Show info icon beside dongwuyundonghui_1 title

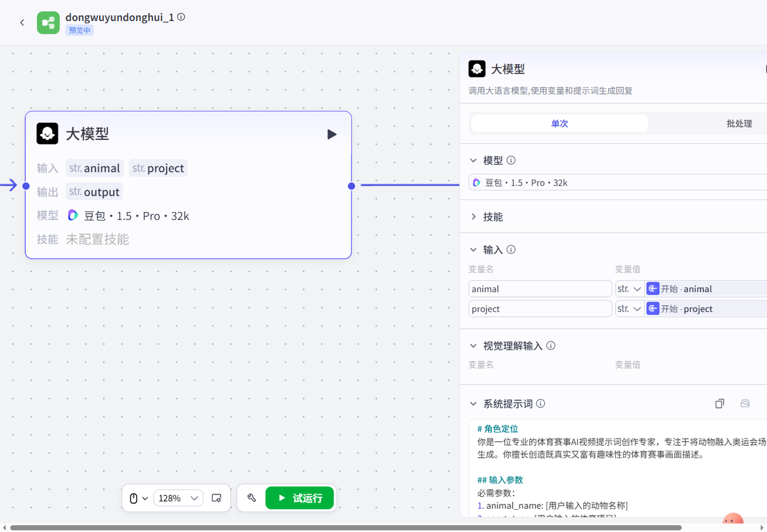[x=181, y=17]
